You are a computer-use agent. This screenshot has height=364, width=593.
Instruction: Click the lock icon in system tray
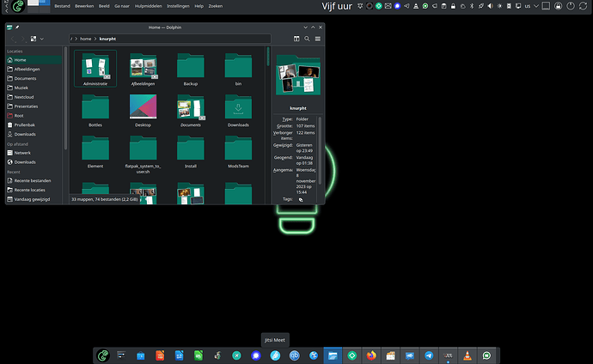(x=453, y=6)
